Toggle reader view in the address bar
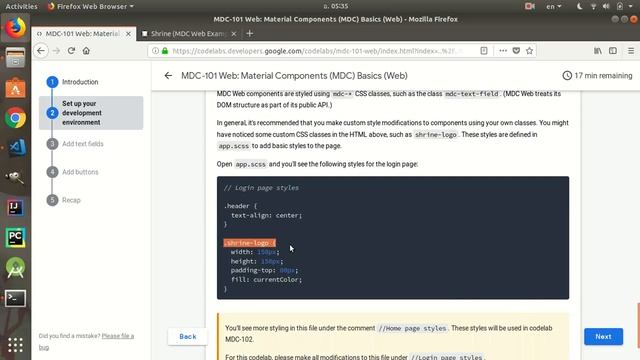The width and height of the screenshot is (640, 360). click(x=484, y=51)
